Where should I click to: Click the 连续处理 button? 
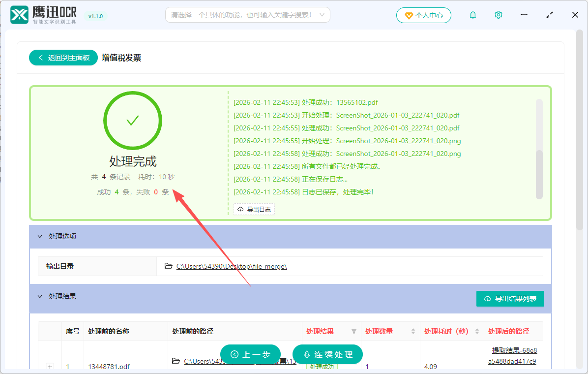[327, 354]
